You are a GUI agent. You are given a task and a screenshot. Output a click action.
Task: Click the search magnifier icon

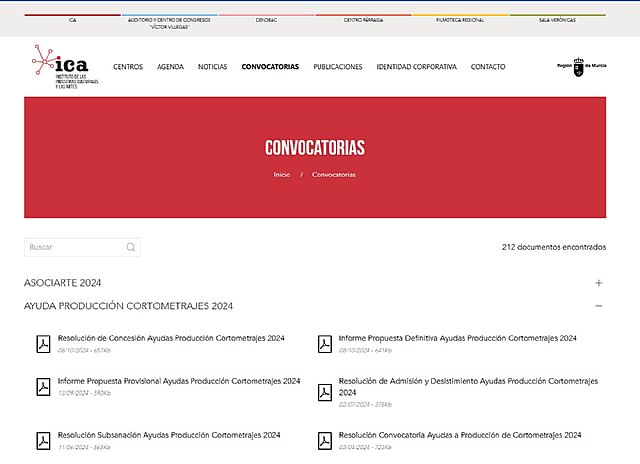click(131, 247)
